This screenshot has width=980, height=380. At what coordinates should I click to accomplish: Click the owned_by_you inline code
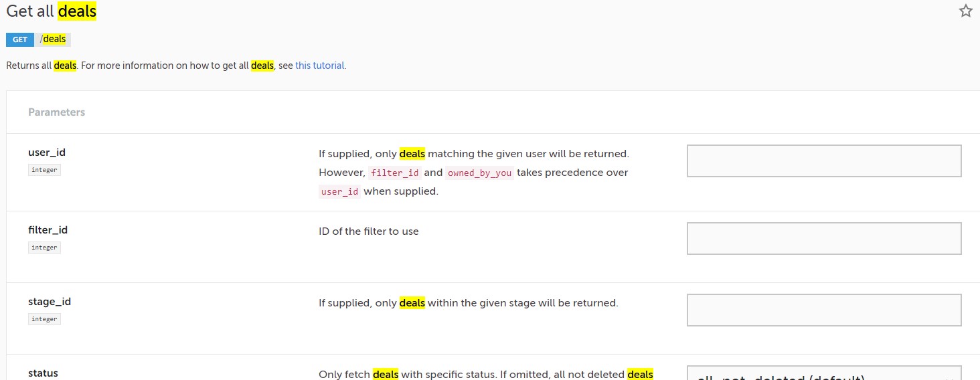[x=480, y=173]
